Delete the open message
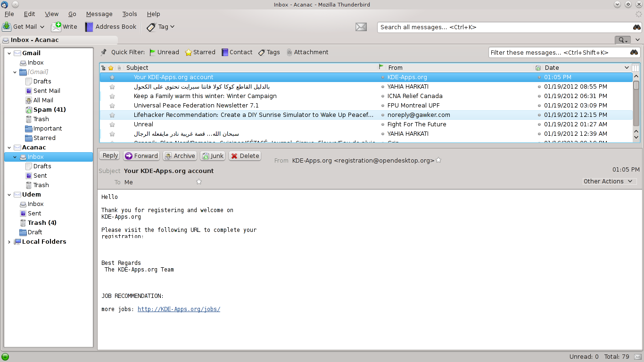The height and width of the screenshot is (362, 644). pos(245,156)
